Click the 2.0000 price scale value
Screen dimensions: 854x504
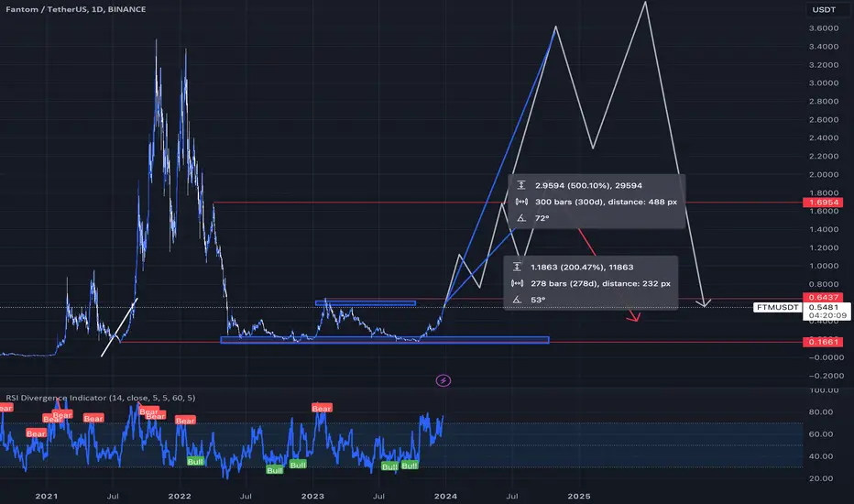(824, 174)
